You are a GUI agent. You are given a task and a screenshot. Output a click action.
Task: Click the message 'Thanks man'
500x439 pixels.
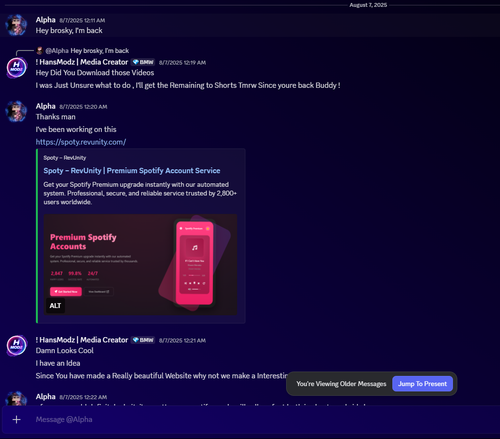[56, 117]
